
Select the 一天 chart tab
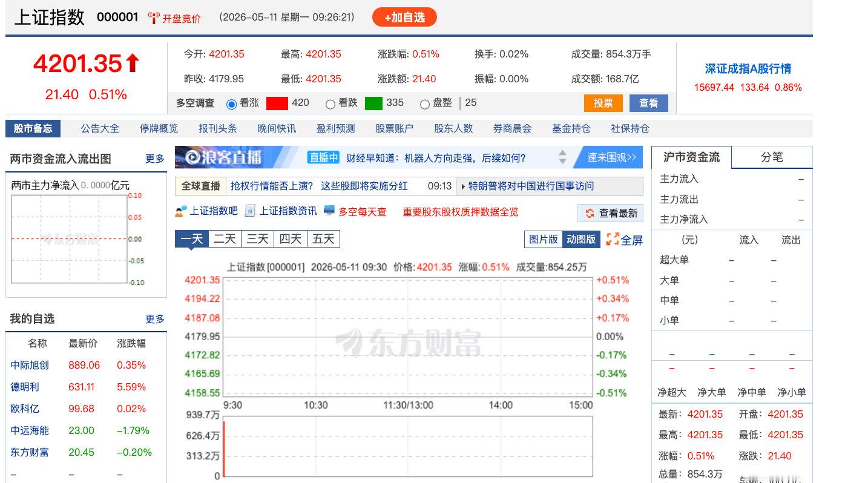(x=192, y=239)
